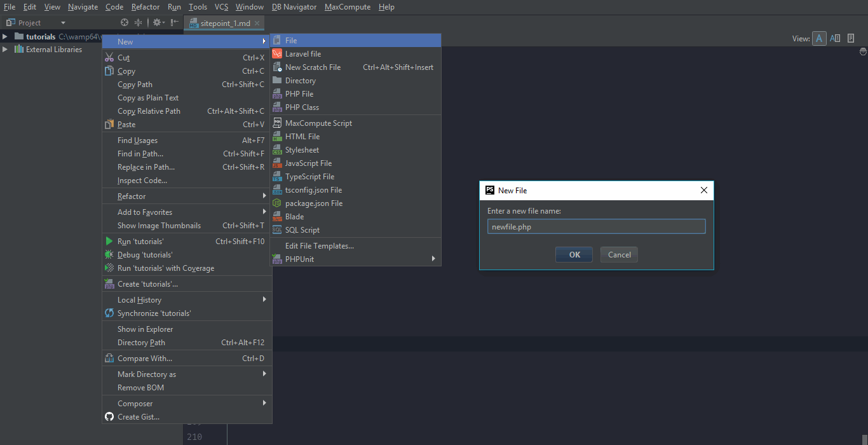
Task: Click the Scroll from Source crosshair icon
Action: (x=125, y=22)
